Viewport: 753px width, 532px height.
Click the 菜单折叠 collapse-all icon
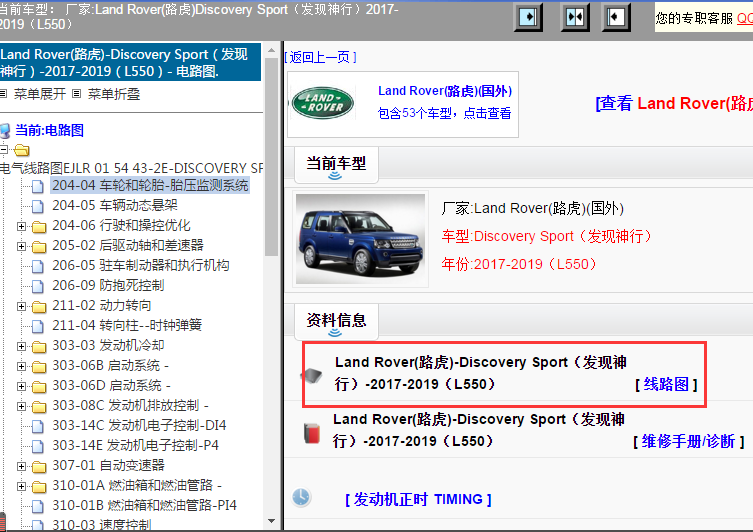coord(76,94)
